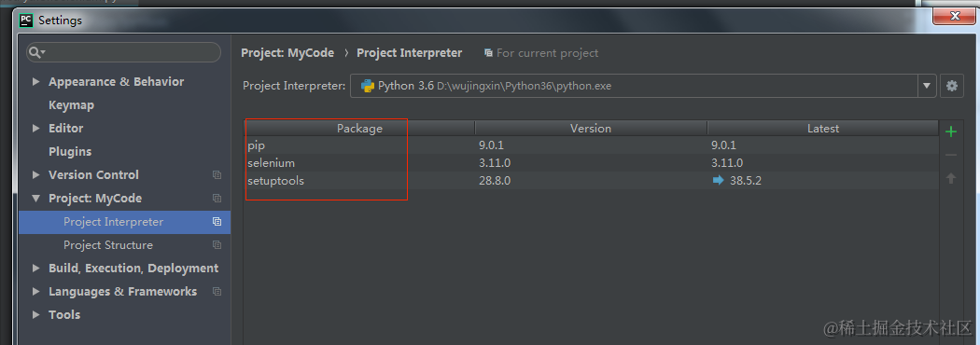Click the copy icon next to Version Control

pos(217,175)
